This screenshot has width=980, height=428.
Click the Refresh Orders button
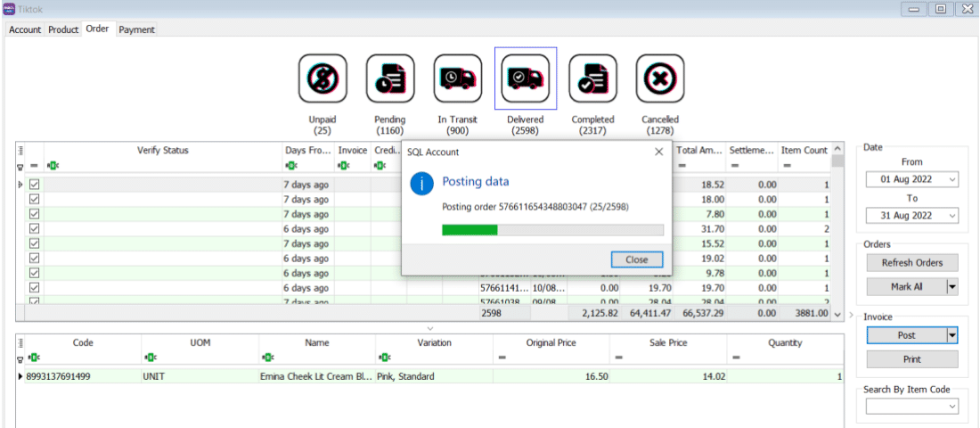click(911, 263)
